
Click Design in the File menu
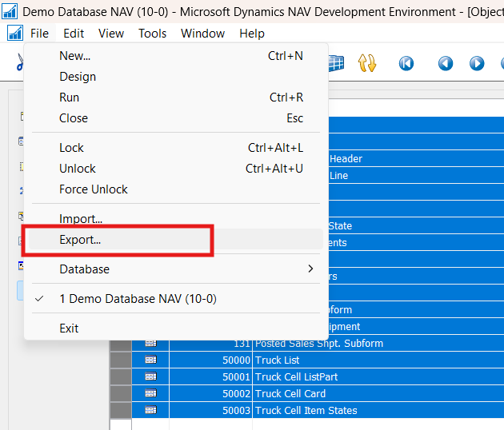pos(78,77)
